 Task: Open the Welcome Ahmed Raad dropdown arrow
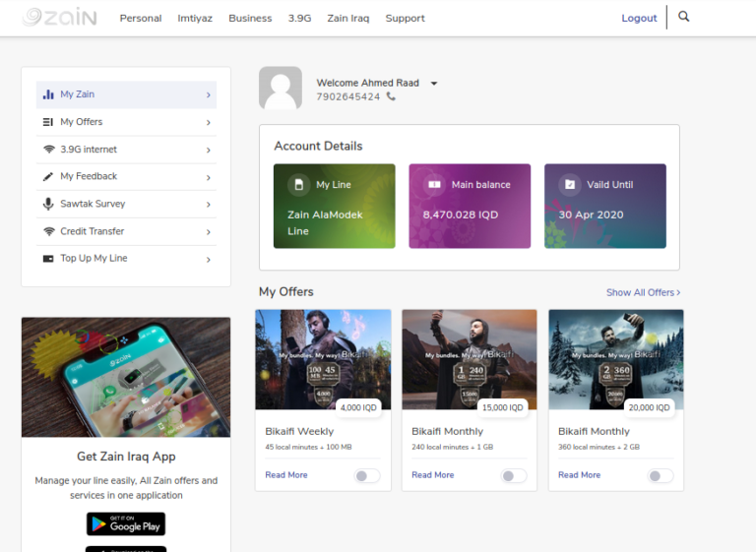tap(434, 84)
